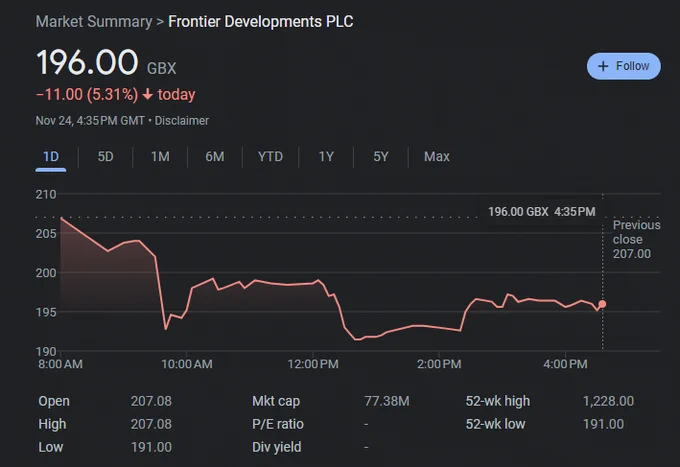This screenshot has width=680, height=467.
Task: Click the 10:00 AM axis label
Action: coord(187,364)
